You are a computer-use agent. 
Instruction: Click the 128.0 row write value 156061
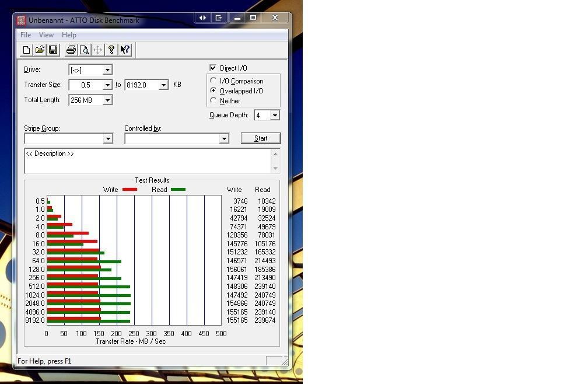(x=237, y=270)
